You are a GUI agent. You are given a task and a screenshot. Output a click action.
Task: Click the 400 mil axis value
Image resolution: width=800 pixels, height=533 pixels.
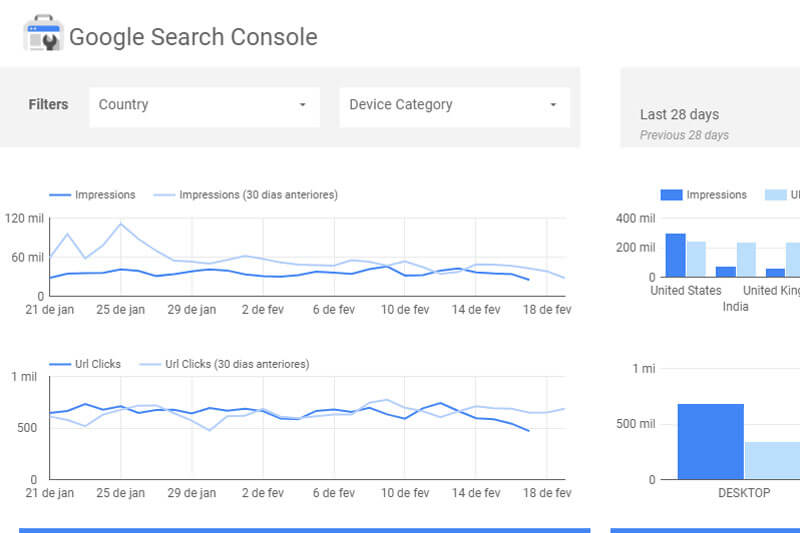tap(635, 218)
